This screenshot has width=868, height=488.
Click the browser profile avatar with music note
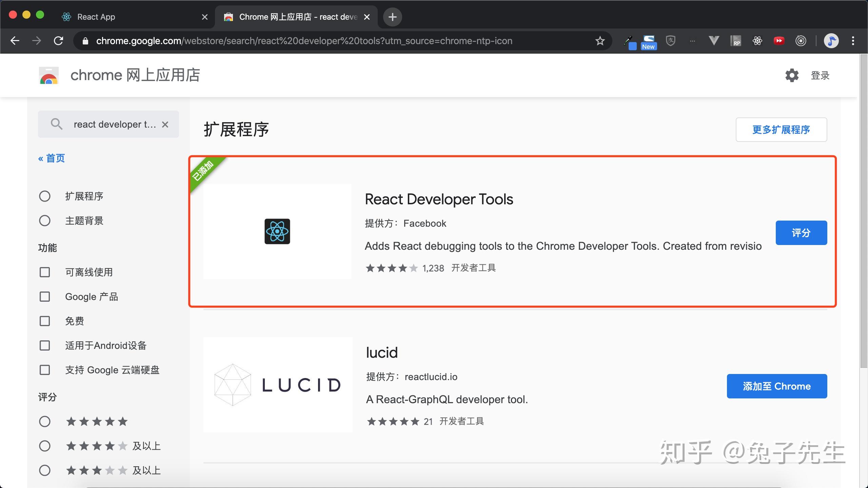point(831,40)
